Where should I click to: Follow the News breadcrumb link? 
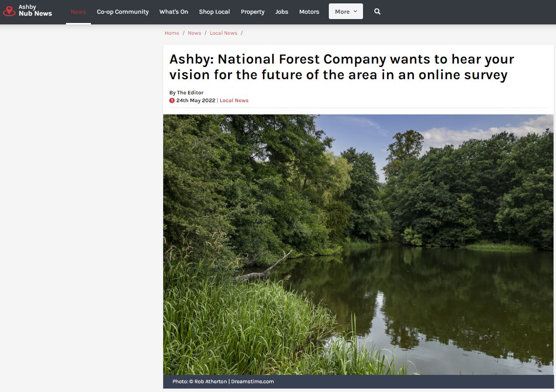pyautogui.click(x=194, y=33)
